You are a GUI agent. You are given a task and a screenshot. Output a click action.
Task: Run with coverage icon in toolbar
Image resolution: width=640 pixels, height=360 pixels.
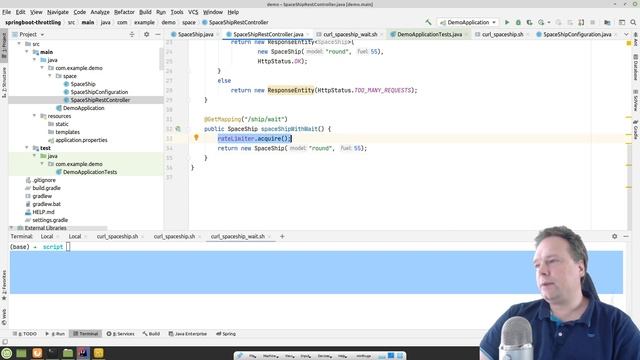529,22
